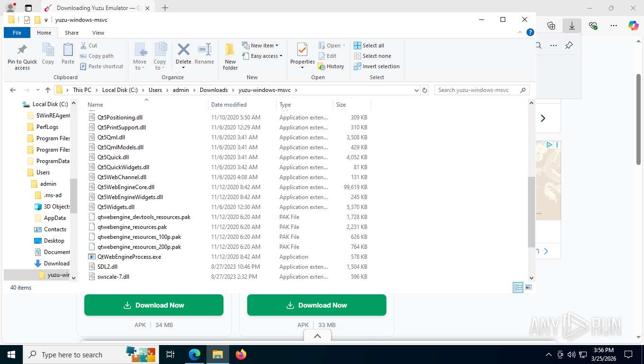Image resolution: width=644 pixels, height=364 pixels.
Task: Select the 3D Objects tree item
Action: tap(57, 207)
